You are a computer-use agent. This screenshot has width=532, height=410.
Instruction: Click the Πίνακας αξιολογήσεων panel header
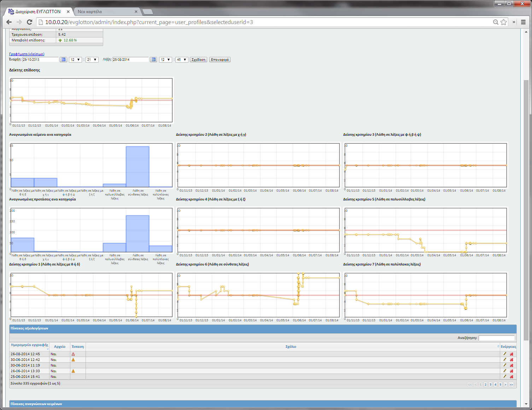pos(263,329)
